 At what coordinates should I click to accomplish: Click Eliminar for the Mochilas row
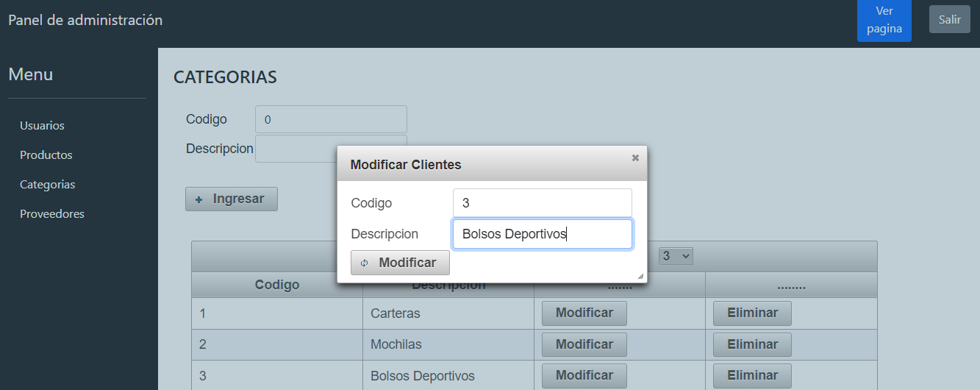pyautogui.click(x=752, y=344)
